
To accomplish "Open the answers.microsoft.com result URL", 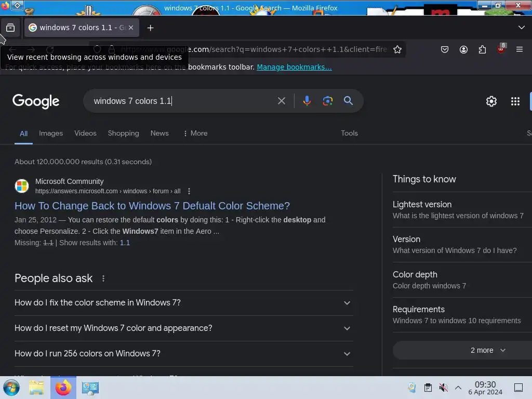I will pyautogui.click(x=108, y=191).
